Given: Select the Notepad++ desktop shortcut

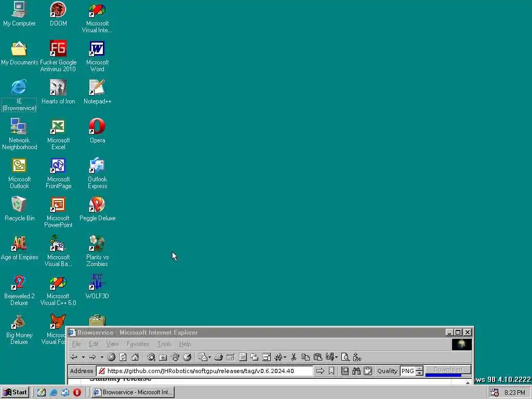Looking at the screenshot, I should 97,92.
